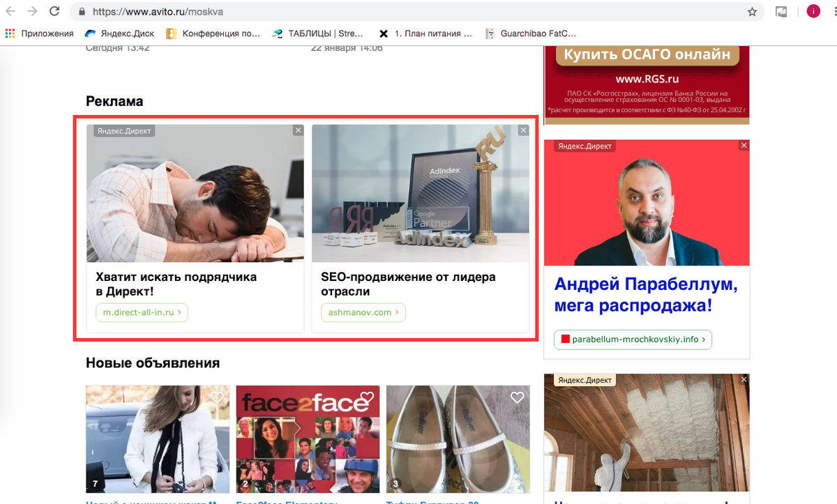Open the Конференция по... bookmark

(213, 33)
